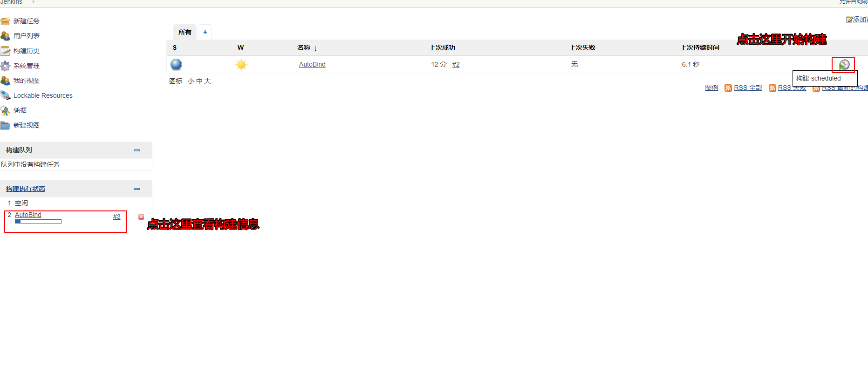Open 凭据 in the sidebar
Viewport: 868px width, 386px height.
click(x=20, y=110)
